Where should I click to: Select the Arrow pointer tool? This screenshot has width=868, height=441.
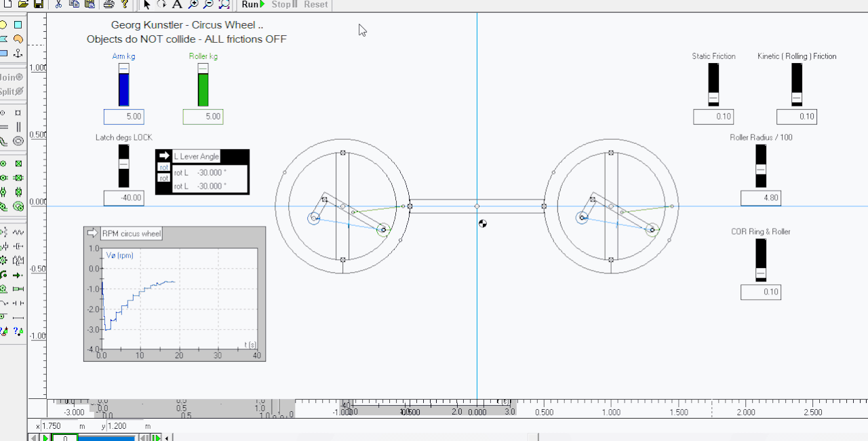(x=146, y=4)
